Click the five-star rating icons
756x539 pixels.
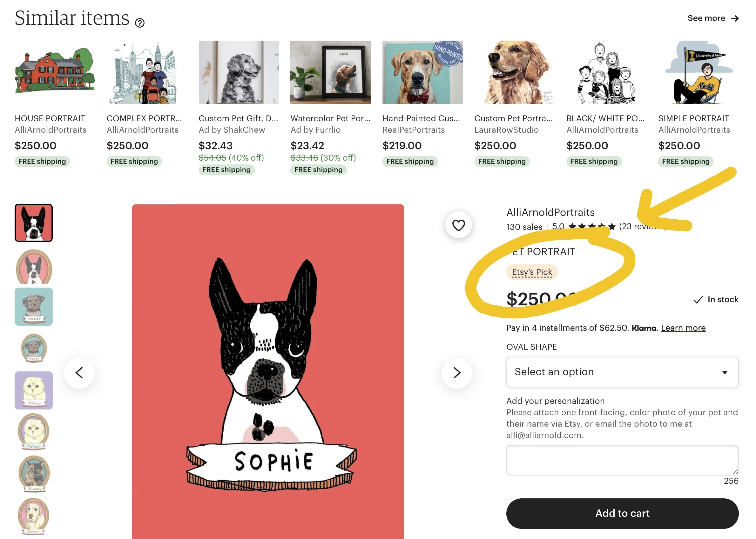(x=591, y=226)
